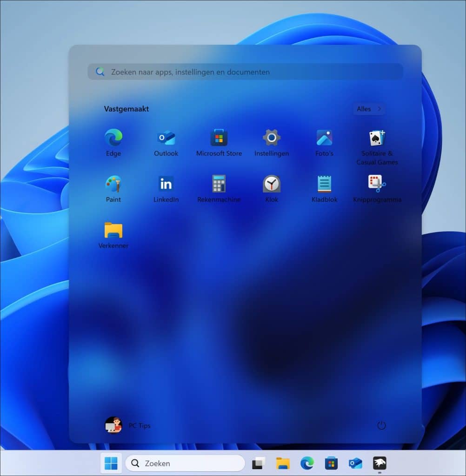The height and width of the screenshot is (476, 466).
Task: Click the Start menu search field
Action: coord(245,72)
